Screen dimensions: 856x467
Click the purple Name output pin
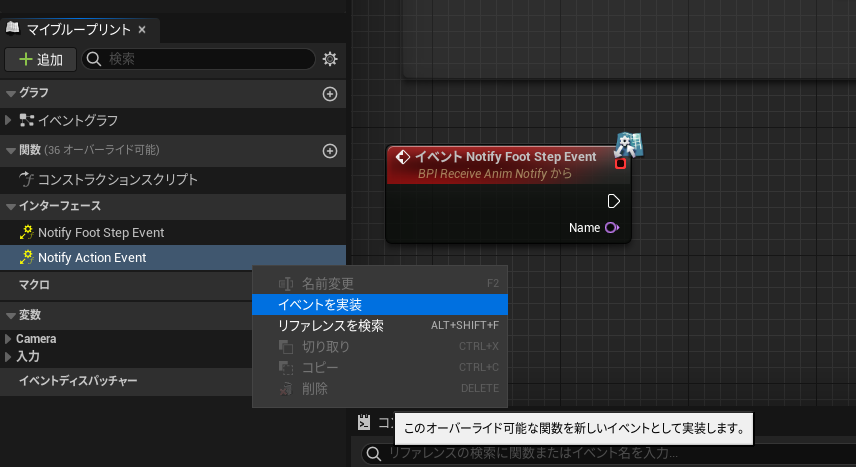[611, 228]
